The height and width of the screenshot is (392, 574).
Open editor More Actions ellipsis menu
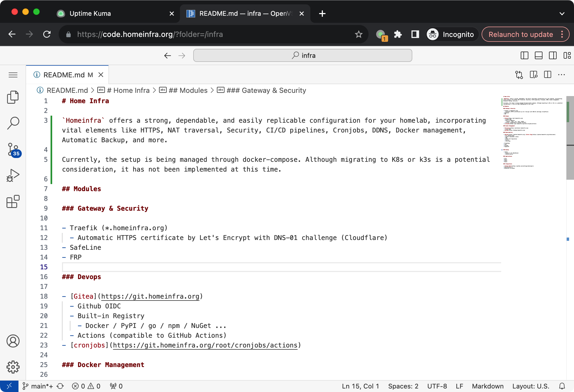pyautogui.click(x=561, y=75)
